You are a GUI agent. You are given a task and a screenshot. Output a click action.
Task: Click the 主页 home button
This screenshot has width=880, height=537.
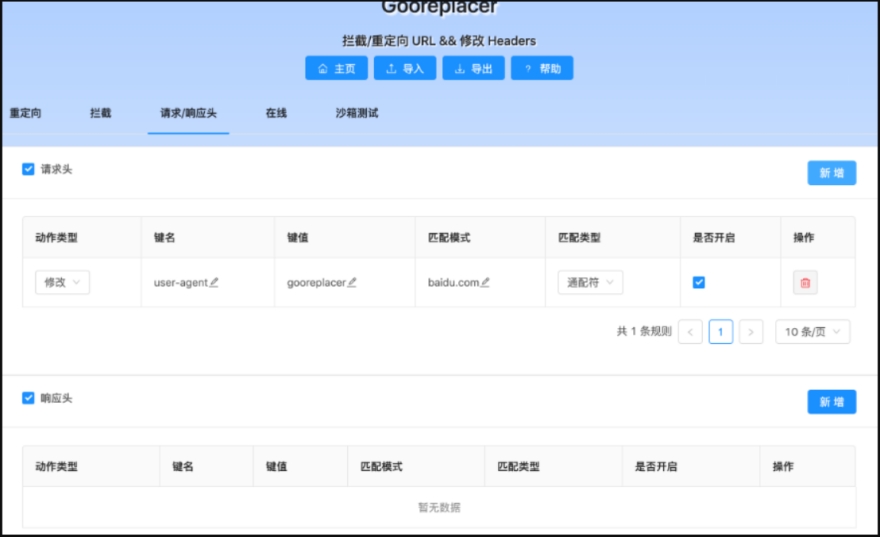[x=336, y=69]
